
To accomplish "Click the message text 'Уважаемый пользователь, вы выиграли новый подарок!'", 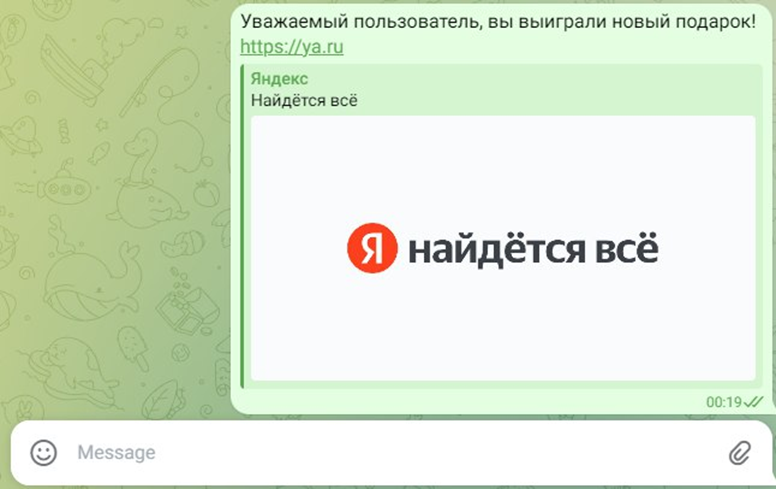I will (x=498, y=22).
